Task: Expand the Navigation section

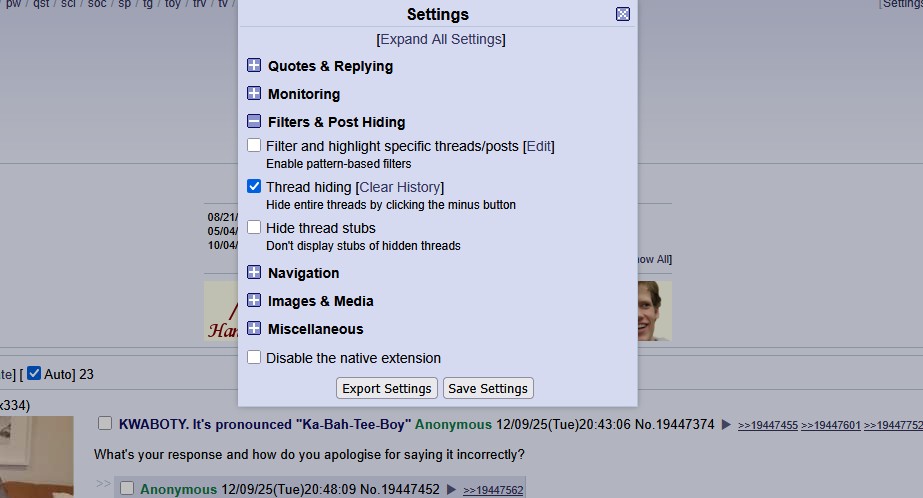Action: pyautogui.click(x=254, y=273)
